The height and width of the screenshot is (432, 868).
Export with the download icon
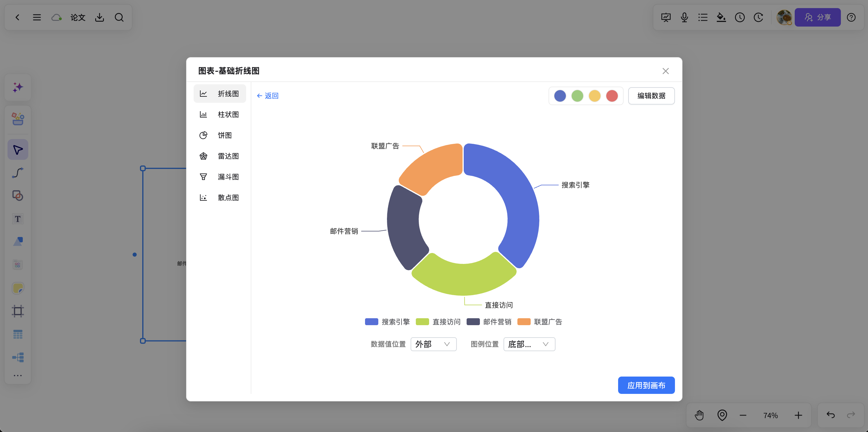[99, 17]
